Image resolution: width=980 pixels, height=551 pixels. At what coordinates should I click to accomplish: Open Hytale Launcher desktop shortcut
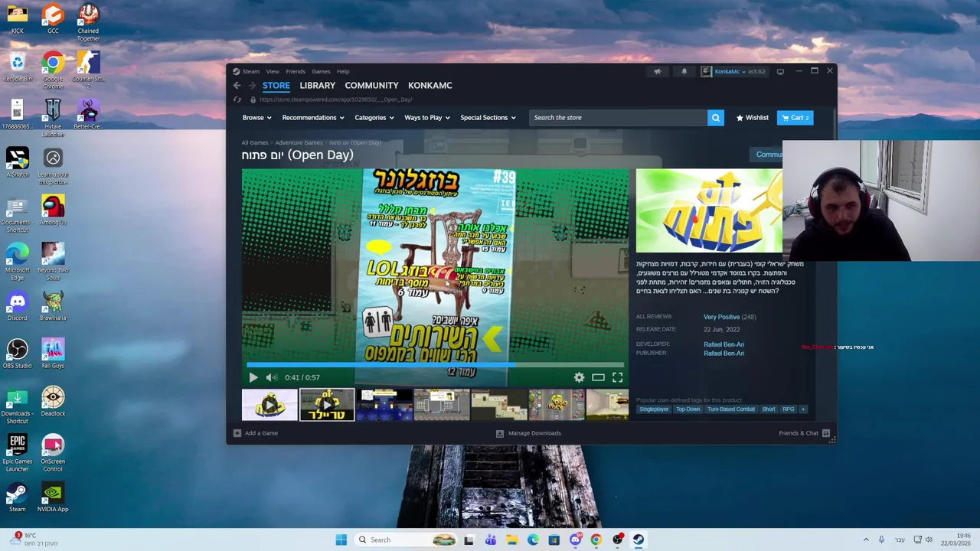[x=53, y=118]
